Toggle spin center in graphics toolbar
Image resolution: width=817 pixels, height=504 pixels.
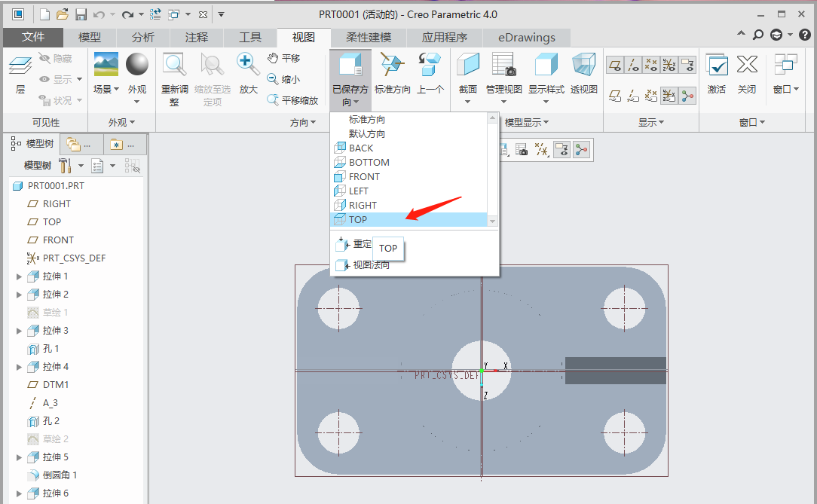[x=582, y=151]
